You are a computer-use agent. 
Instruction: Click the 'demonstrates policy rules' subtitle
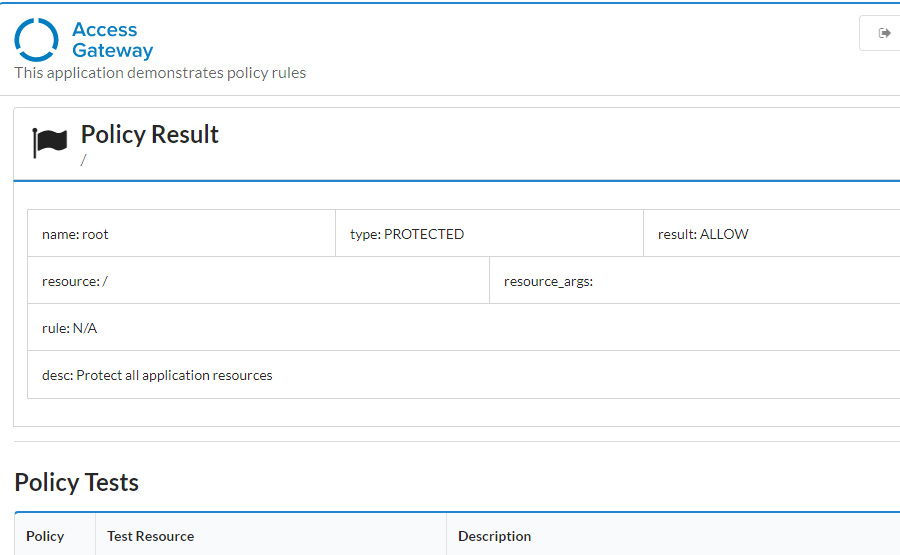(160, 73)
